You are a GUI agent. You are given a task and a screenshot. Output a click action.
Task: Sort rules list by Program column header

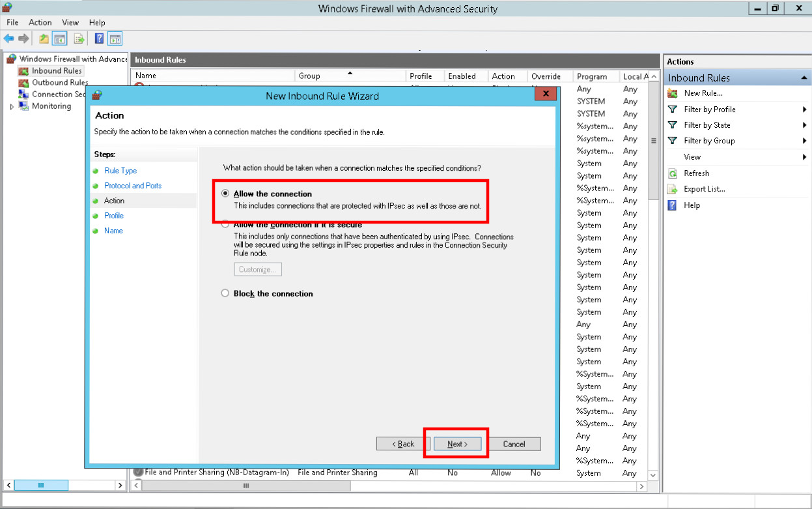(596, 76)
